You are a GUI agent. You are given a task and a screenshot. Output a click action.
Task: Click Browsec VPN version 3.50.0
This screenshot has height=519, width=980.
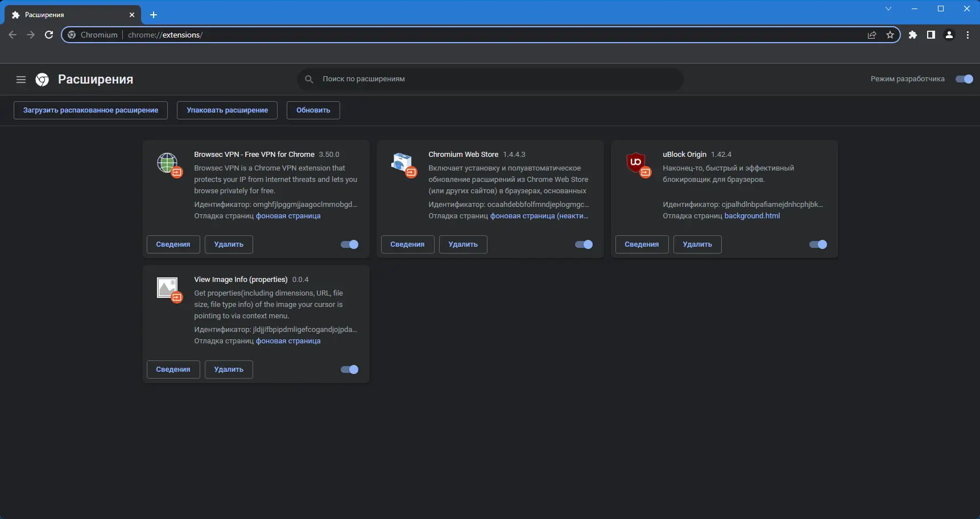coord(329,155)
